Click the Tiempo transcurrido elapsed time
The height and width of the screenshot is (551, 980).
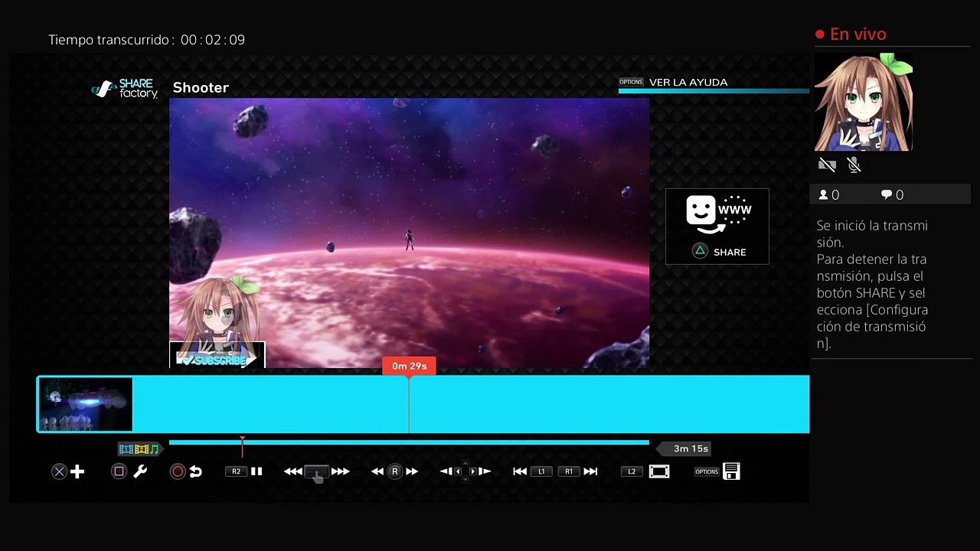coord(147,40)
